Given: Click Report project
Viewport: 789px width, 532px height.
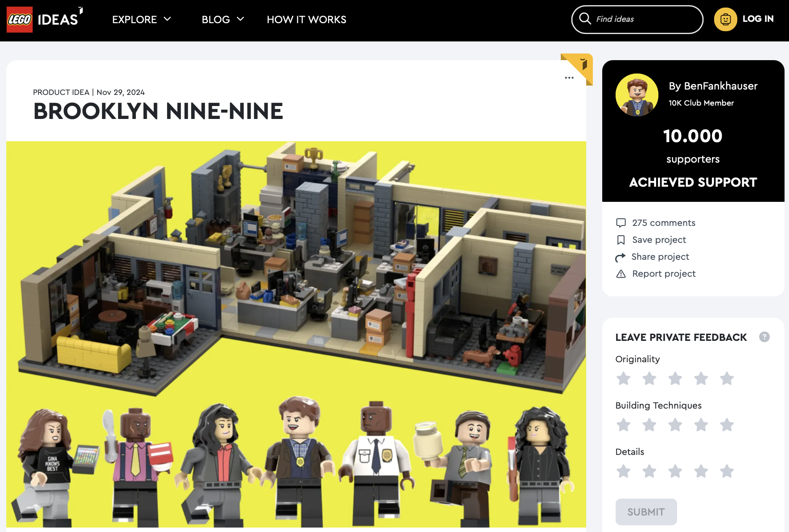Looking at the screenshot, I should (664, 274).
